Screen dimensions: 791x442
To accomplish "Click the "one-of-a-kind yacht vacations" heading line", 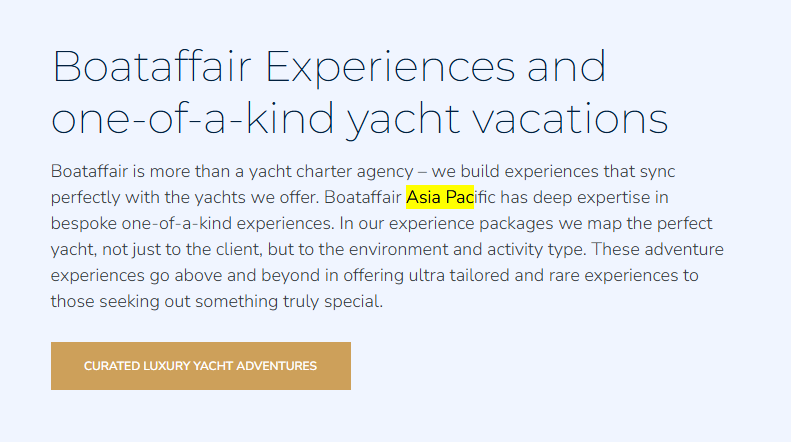I will click(x=359, y=118).
